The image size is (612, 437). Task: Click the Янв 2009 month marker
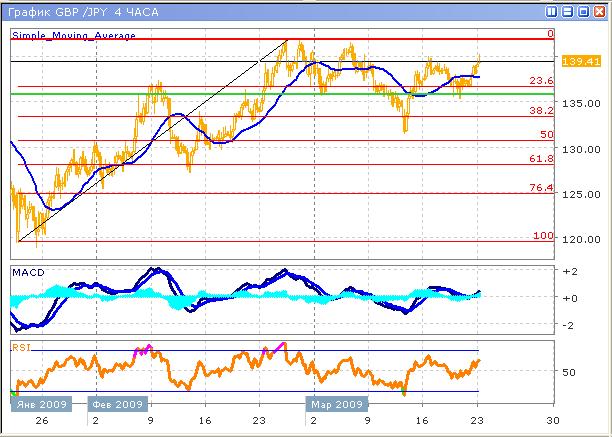(39, 405)
